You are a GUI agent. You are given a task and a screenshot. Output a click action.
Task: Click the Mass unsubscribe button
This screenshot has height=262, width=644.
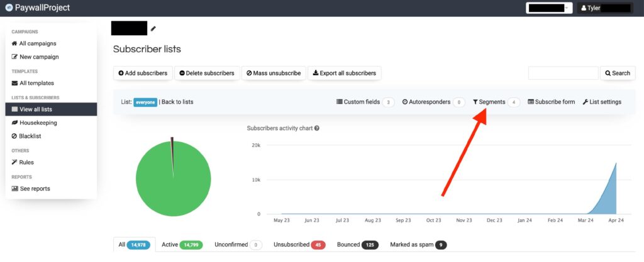point(274,73)
